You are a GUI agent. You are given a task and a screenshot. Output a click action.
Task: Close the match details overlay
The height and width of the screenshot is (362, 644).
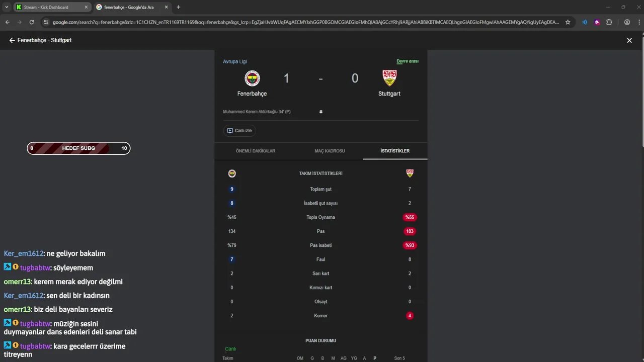629,40
